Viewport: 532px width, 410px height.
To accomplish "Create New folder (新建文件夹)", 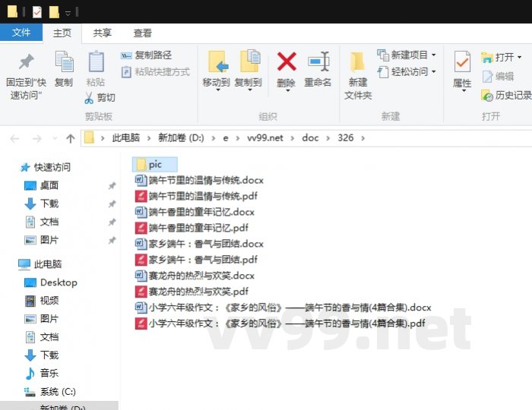I will (358, 76).
